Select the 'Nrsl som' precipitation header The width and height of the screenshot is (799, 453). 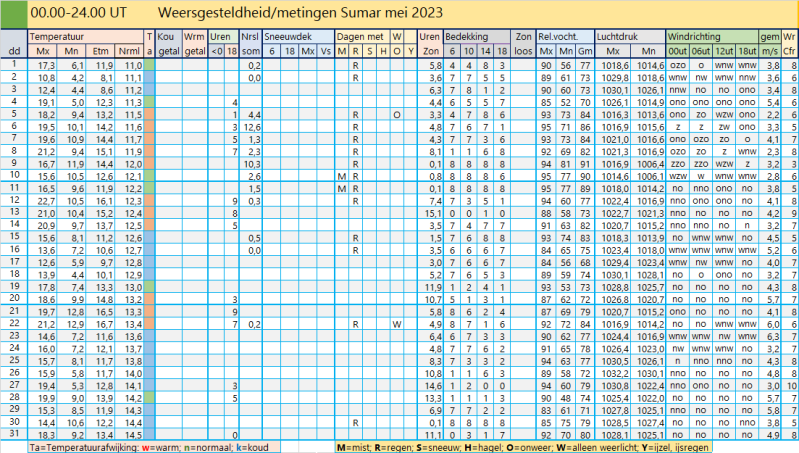pyautogui.click(x=250, y=44)
